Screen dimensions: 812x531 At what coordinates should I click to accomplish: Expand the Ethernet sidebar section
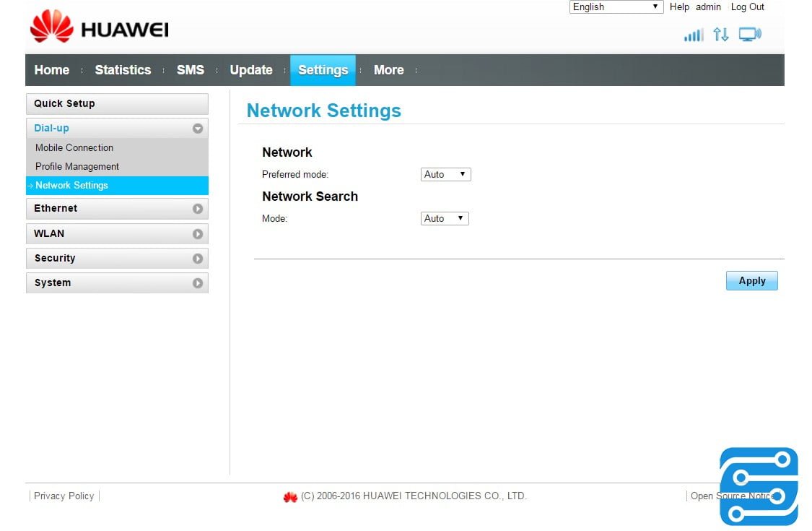pos(197,209)
